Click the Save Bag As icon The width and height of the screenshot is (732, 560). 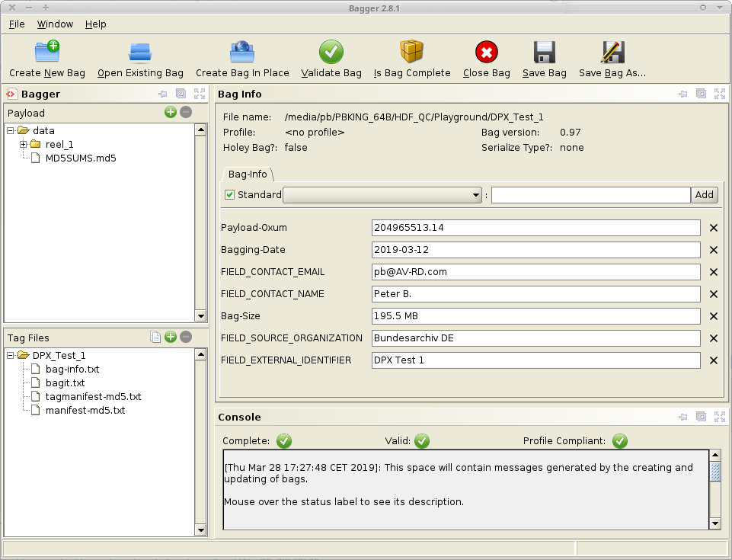612,53
